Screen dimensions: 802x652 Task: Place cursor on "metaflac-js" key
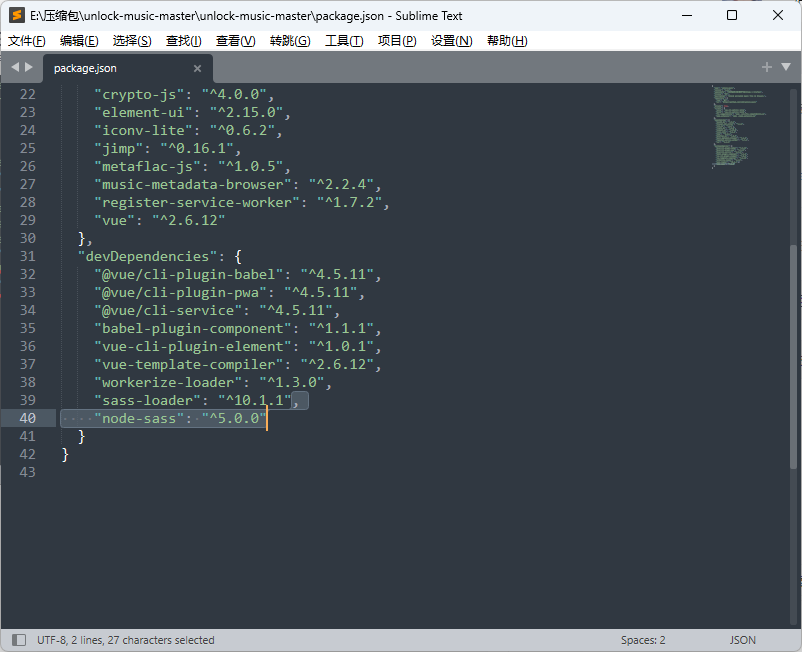point(147,167)
